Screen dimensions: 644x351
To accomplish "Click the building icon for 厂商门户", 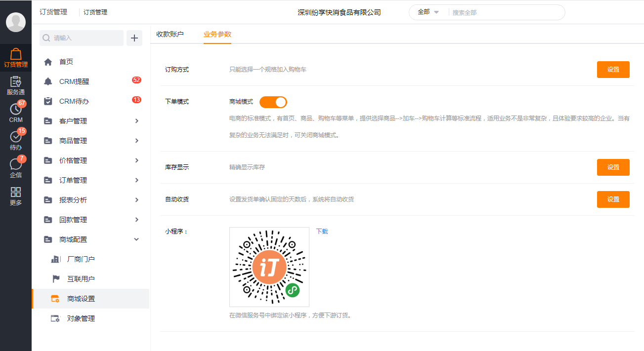I will pos(55,259).
